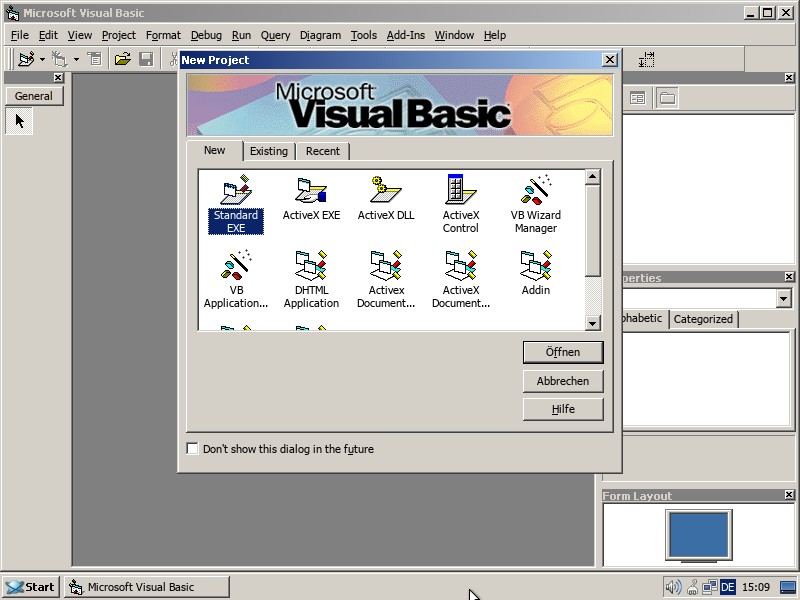Image resolution: width=800 pixels, height=600 pixels.
Task: Open the Add-Ins menu
Action: [405, 35]
